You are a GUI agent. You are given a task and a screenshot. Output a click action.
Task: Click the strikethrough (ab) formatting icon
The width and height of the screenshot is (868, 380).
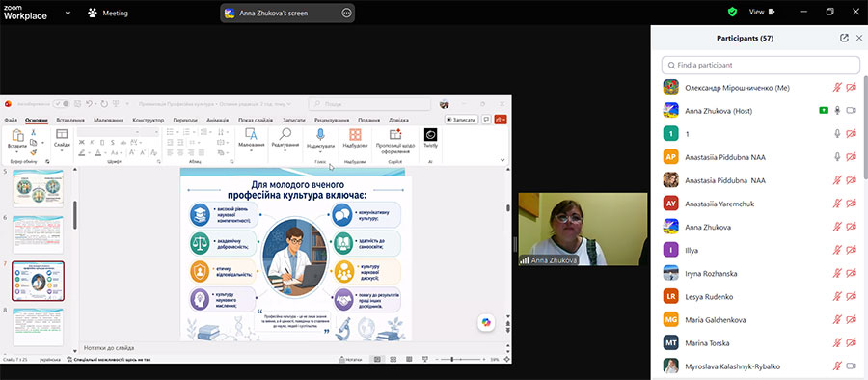coord(122,143)
